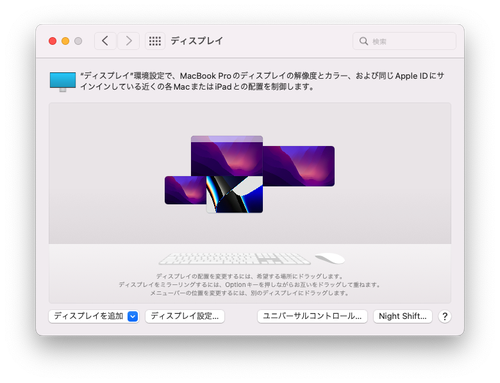Click the mouse illustration
The width and height of the screenshot is (500, 383).
[x=330, y=259]
